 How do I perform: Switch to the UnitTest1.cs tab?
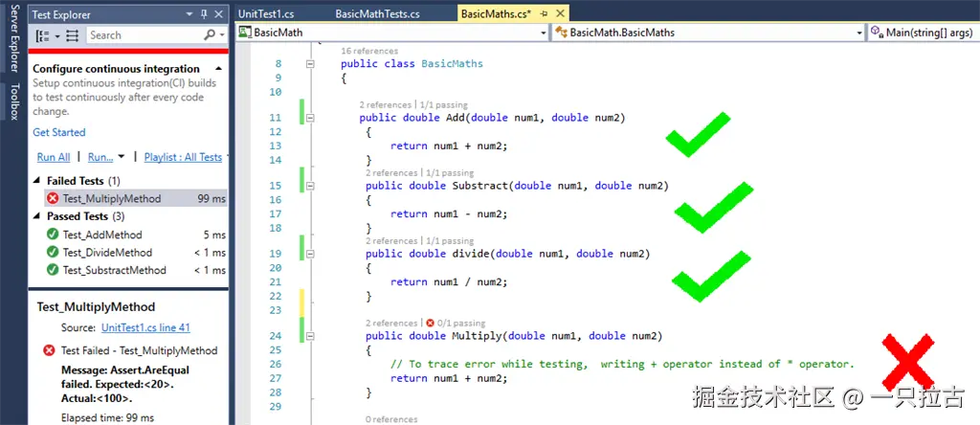pyautogui.click(x=266, y=13)
